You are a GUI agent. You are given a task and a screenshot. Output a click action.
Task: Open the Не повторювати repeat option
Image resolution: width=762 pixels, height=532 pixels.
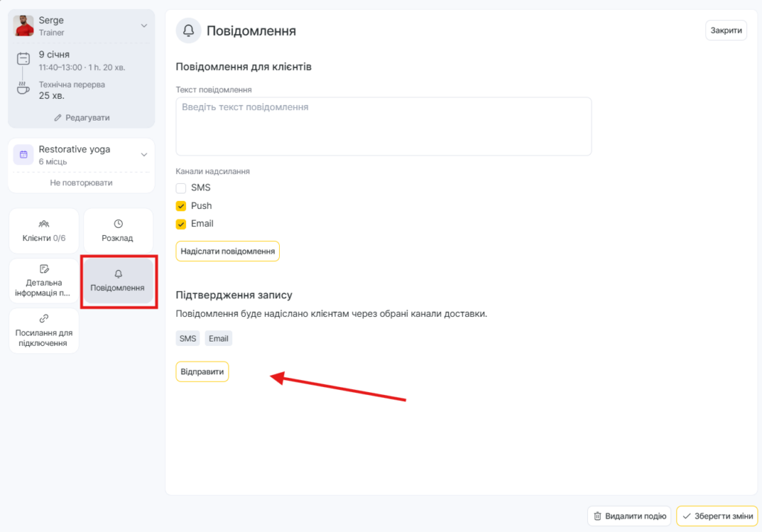pos(81,182)
